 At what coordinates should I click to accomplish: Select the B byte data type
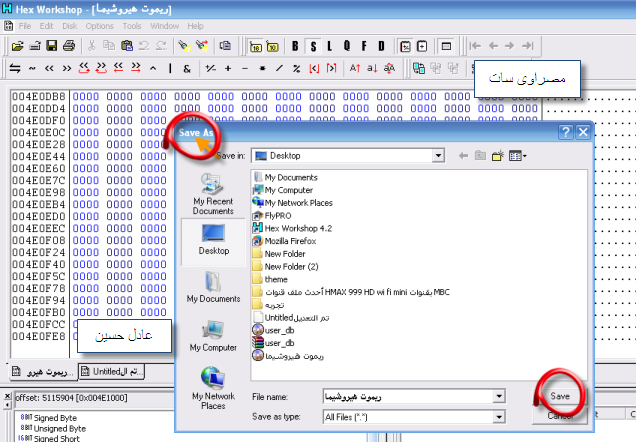pyautogui.click(x=295, y=47)
